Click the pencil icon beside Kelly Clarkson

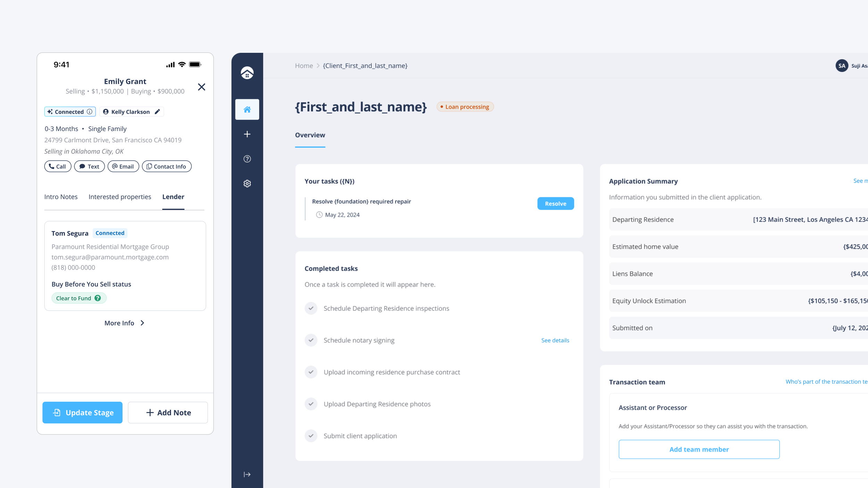[x=157, y=112]
